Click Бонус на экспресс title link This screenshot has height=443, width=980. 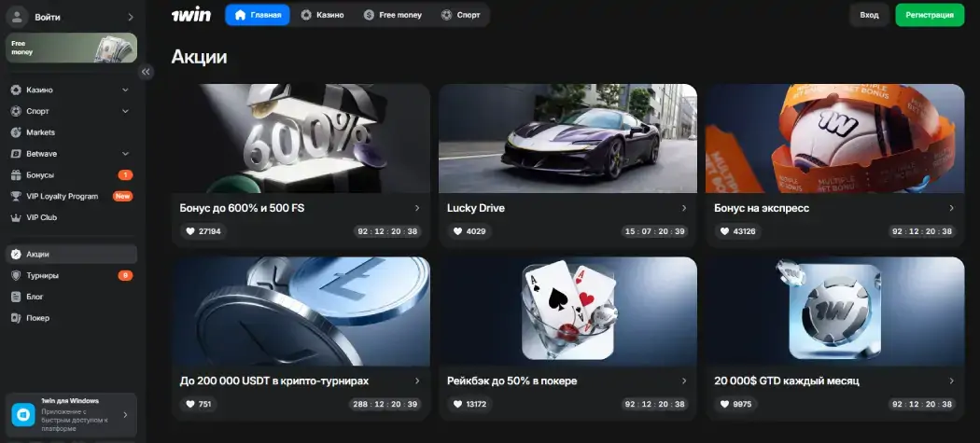coord(762,208)
